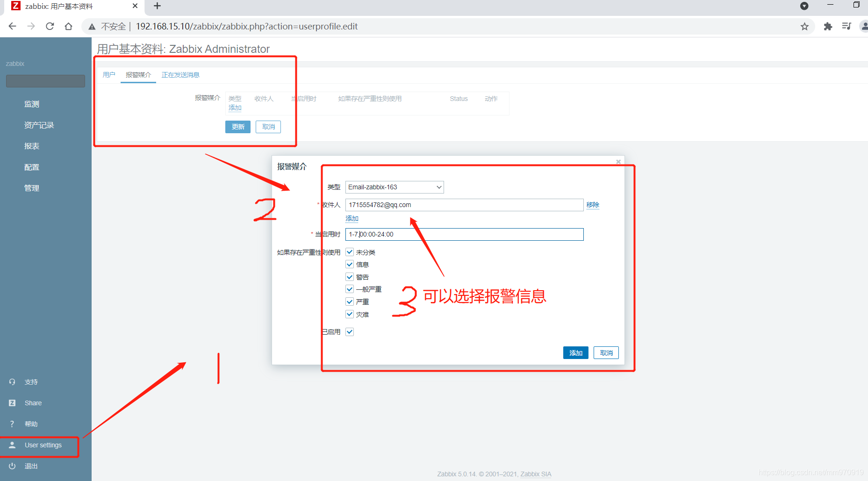
Task: Click 添加 link below recipient field
Action: 352,219
